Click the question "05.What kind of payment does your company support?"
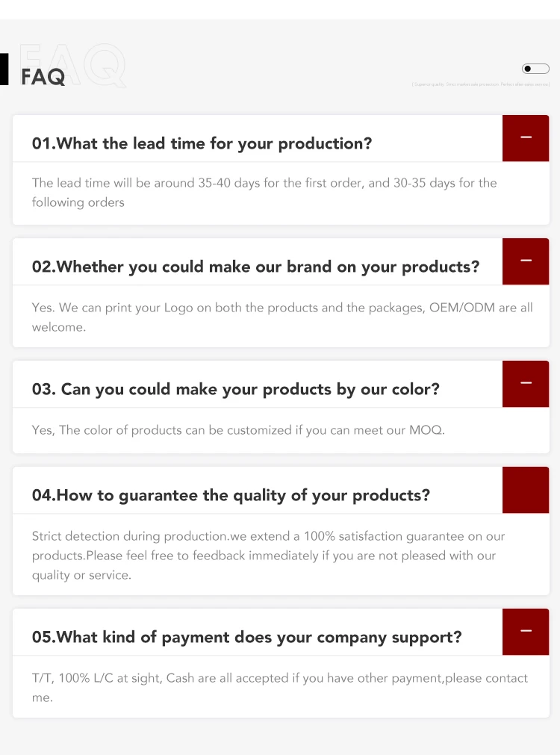This screenshot has height=755, width=560. click(x=246, y=638)
